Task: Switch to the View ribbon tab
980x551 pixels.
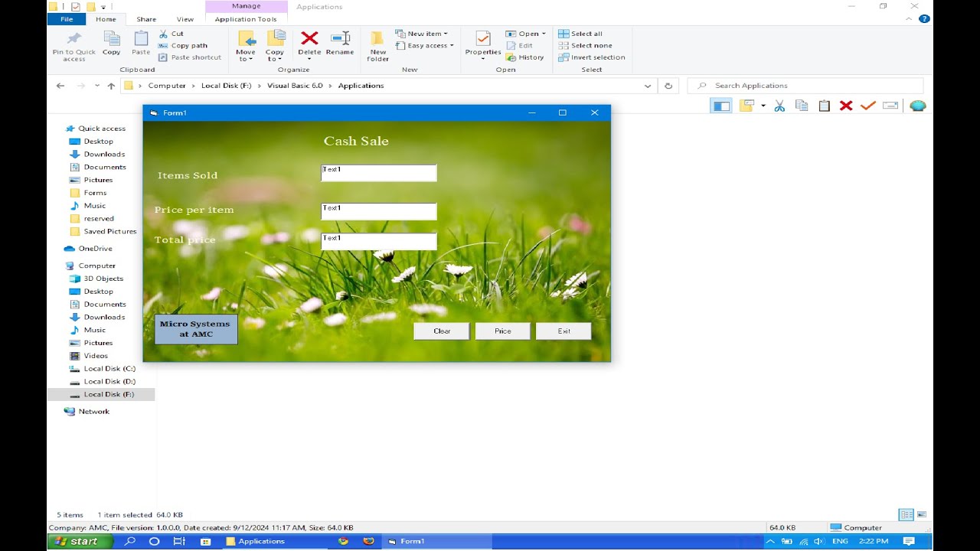Action: pyautogui.click(x=185, y=19)
